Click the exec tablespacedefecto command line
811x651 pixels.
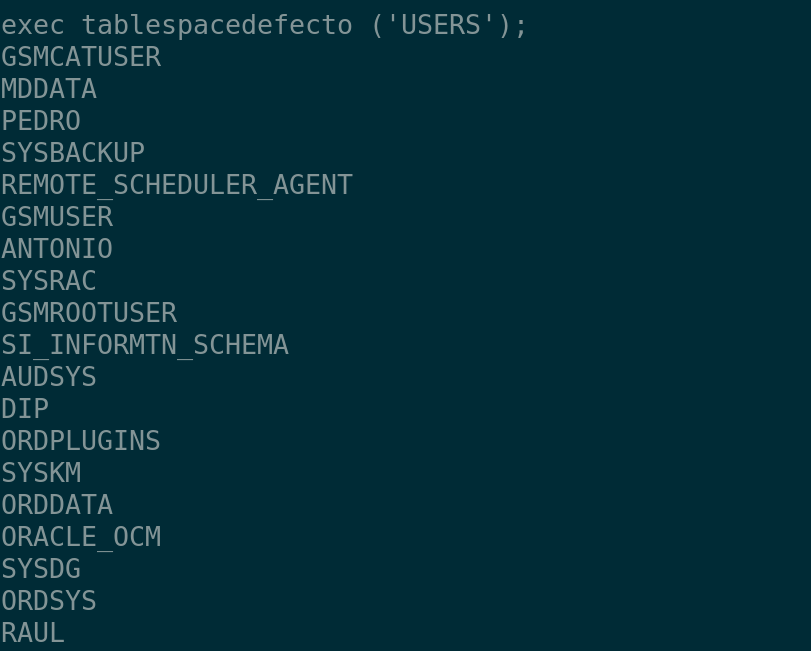click(x=264, y=25)
